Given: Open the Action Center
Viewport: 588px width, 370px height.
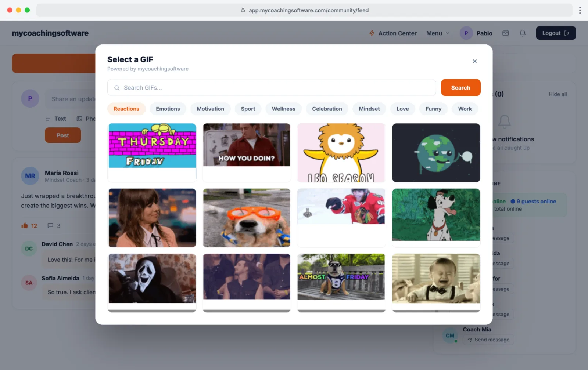Looking at the screenshot, I should point(393,33).
